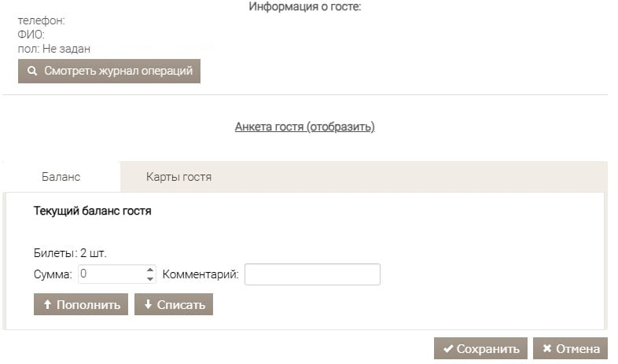Expand the Анкета гостя (отобразить) link
This screenshot has height=364, width=618.
[x=304, y=127]
